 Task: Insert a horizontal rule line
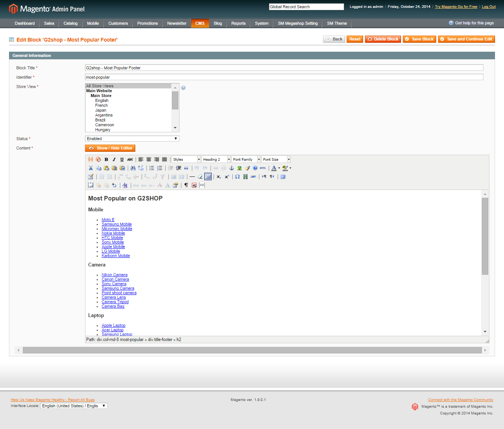point(192,176)
